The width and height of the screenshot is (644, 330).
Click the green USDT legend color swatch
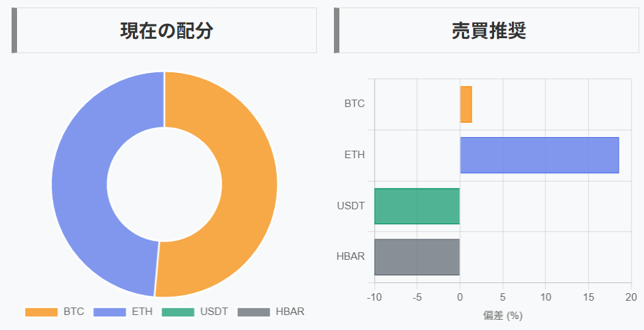pos(178,312)
